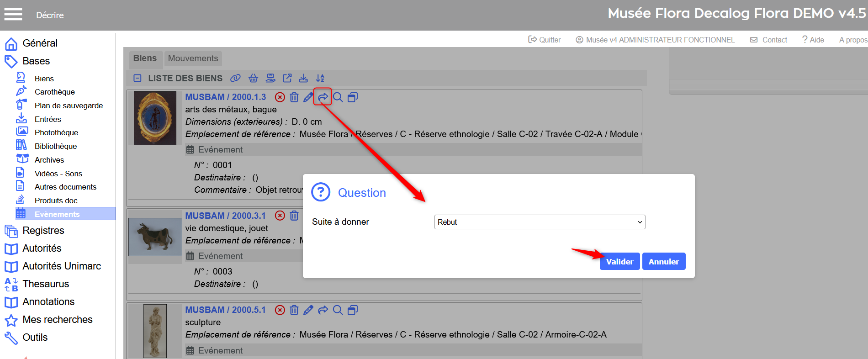
Task: Click the ring thumbnail image
Action: (155, 118)
